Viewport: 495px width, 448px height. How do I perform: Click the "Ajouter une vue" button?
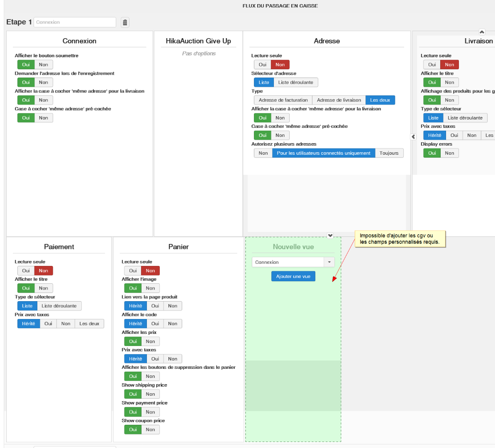tap(293, 276)
